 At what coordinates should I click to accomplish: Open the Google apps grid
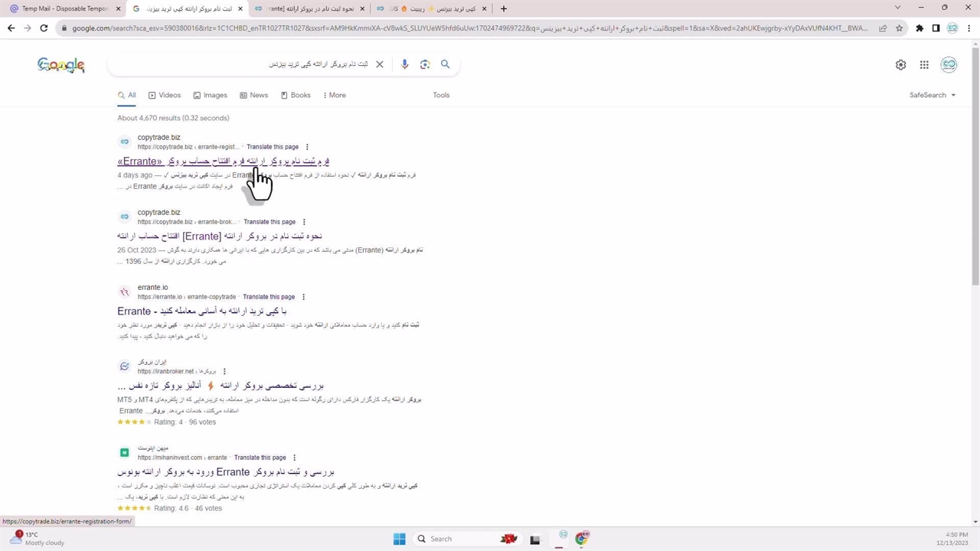coord(924,65)
